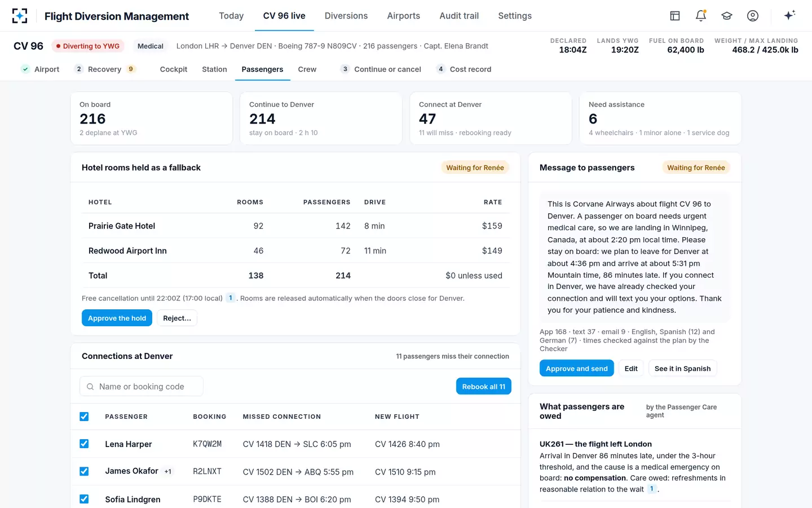Click booking code K7QW2M
The image size is (812, 508).
208,444
